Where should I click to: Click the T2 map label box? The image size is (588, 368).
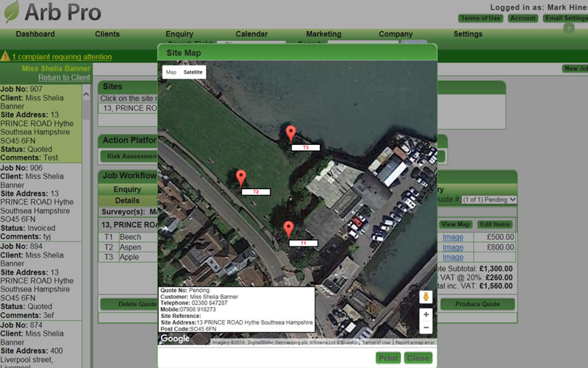tap(256, 192)
